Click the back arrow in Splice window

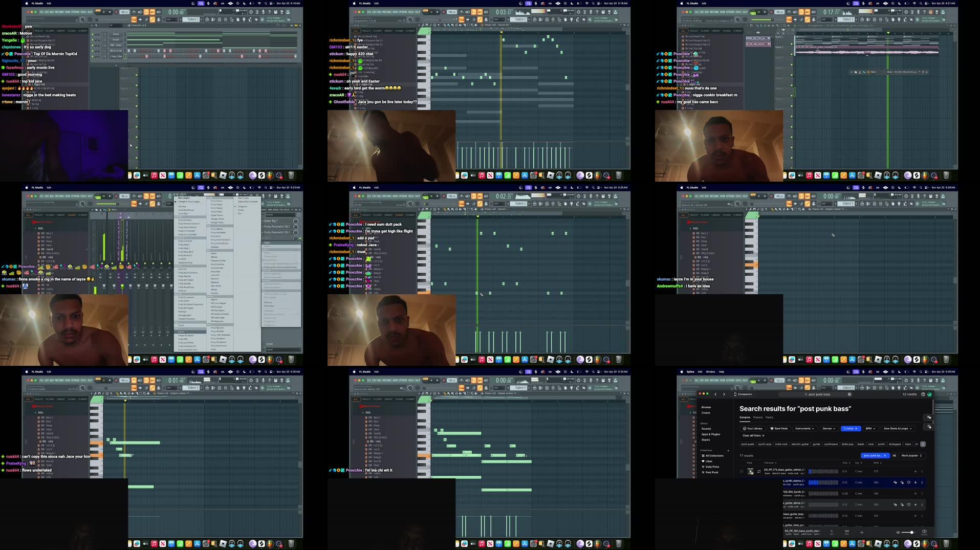click(x=715, y=394)
